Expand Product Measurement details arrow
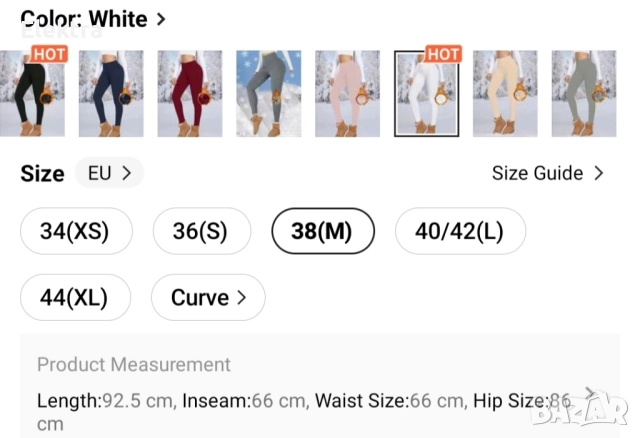The width and height of the screenshot is (640, 438). 589,393
